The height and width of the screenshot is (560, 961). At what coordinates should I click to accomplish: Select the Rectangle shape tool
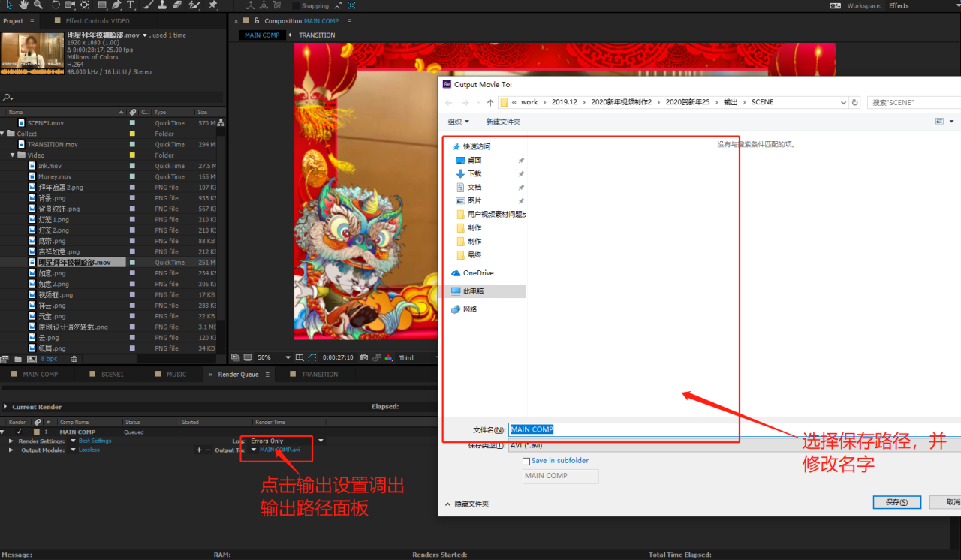[x=102, y=5]
